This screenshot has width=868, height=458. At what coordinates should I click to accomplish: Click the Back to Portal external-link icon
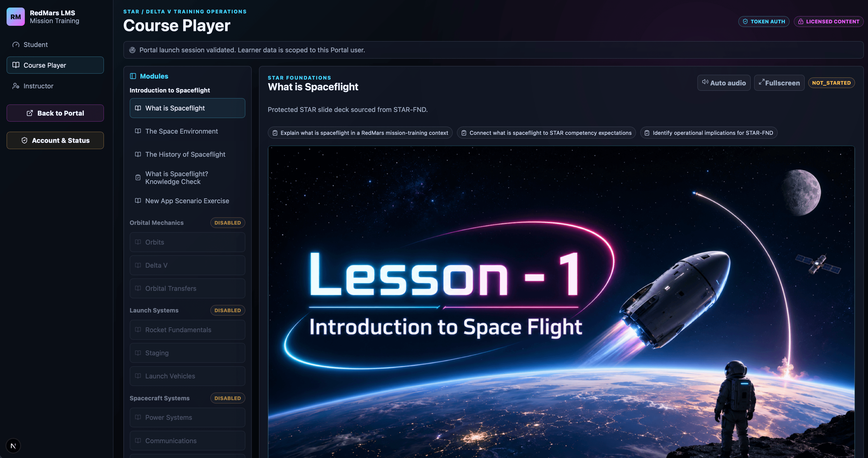point(30,113)
